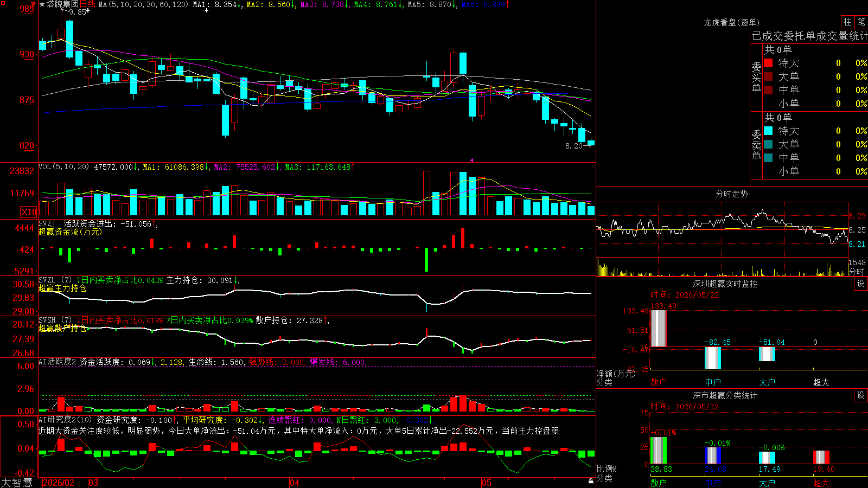Click the 03 month marker on the timeline
868x488 pixels.
93,483
